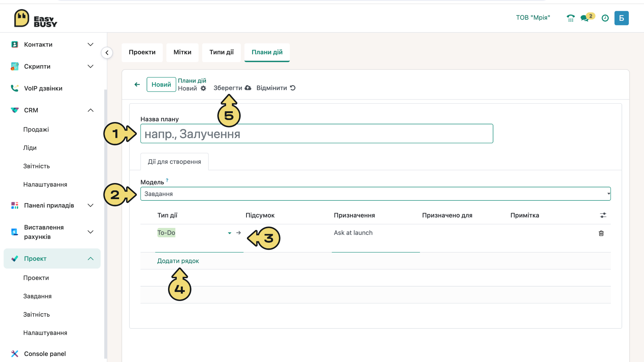Click the Призначення column header
Screen dimensions: 644x362
click(354, 215)
